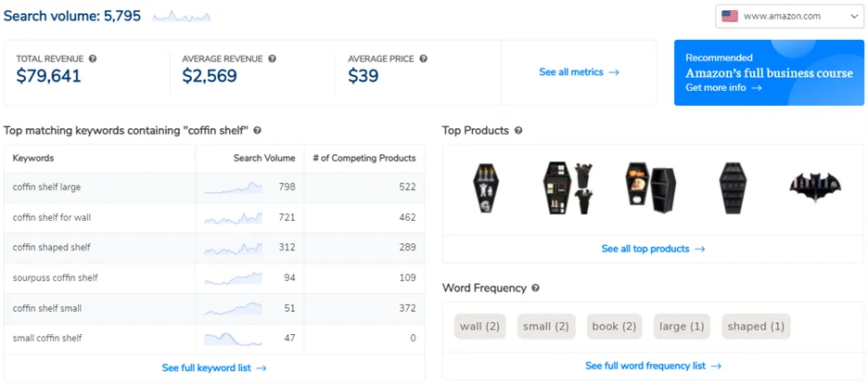868x386 pixels.
Task: Open See all top products link
Action: [653, 249]
